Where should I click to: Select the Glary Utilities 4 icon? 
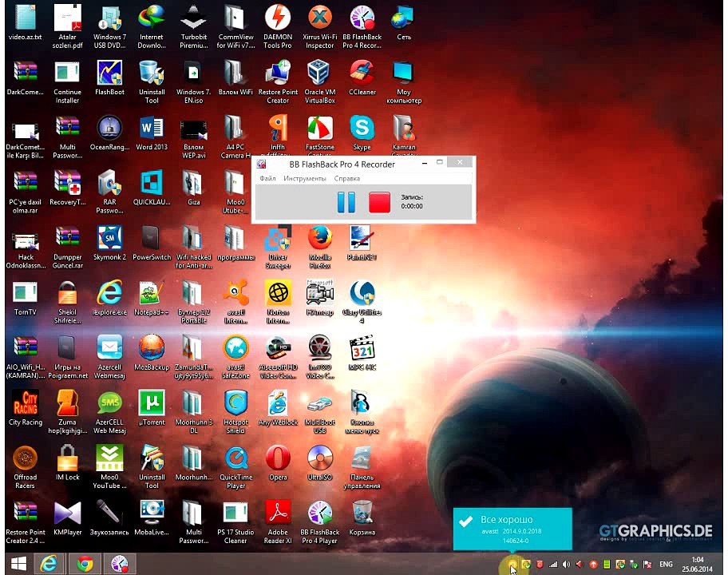click(x=362, y=302)
